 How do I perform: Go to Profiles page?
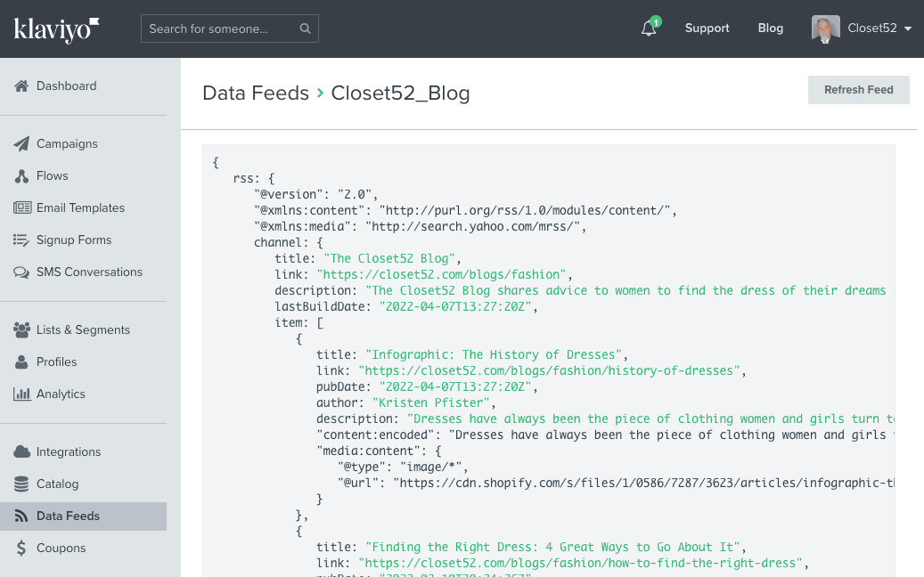56,362
